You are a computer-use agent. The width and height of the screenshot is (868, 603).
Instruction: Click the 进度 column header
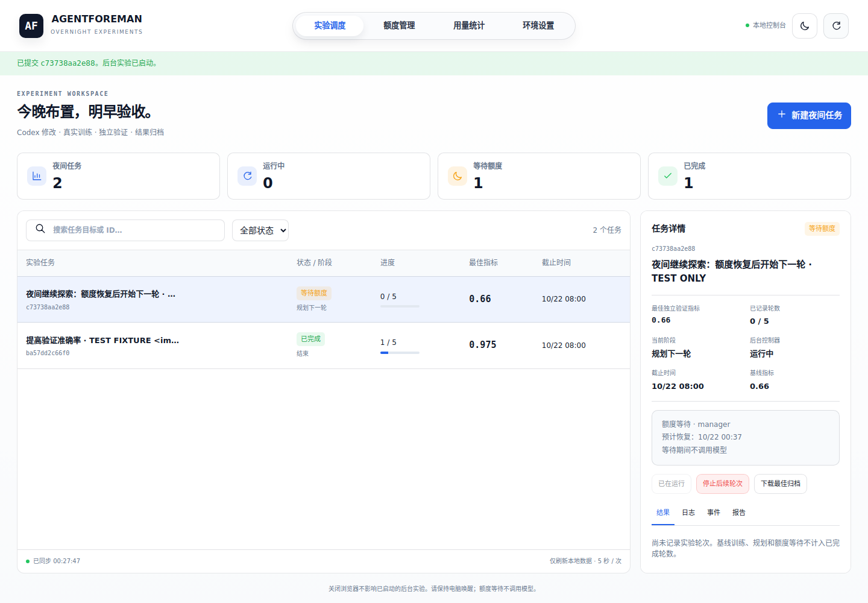coord(388,263)
